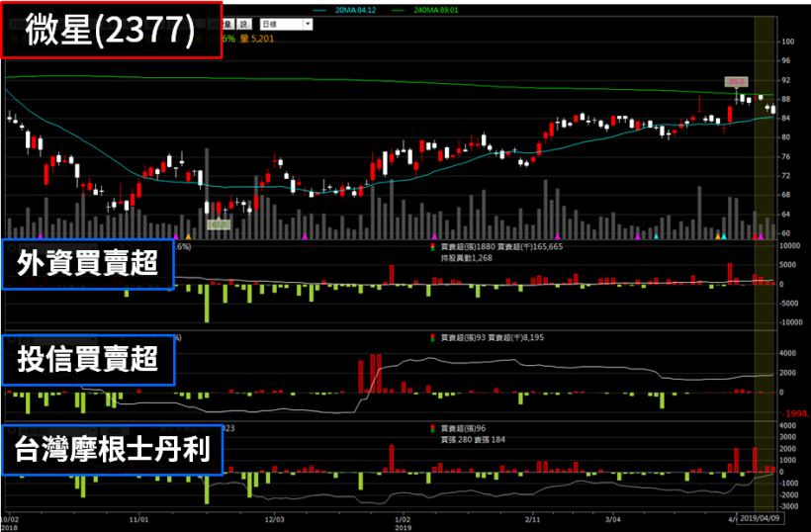Click the 設 settings button

pos(243,25)
